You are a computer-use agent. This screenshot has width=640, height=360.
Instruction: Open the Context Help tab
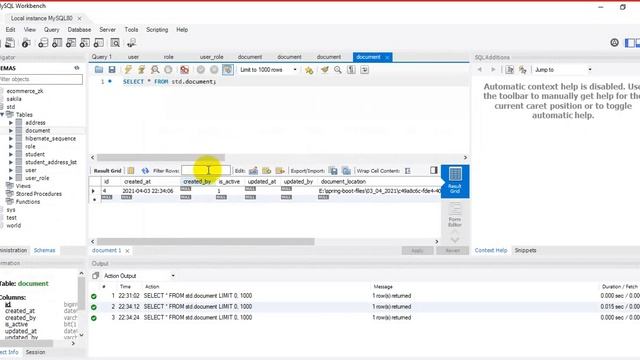point(491,250)
